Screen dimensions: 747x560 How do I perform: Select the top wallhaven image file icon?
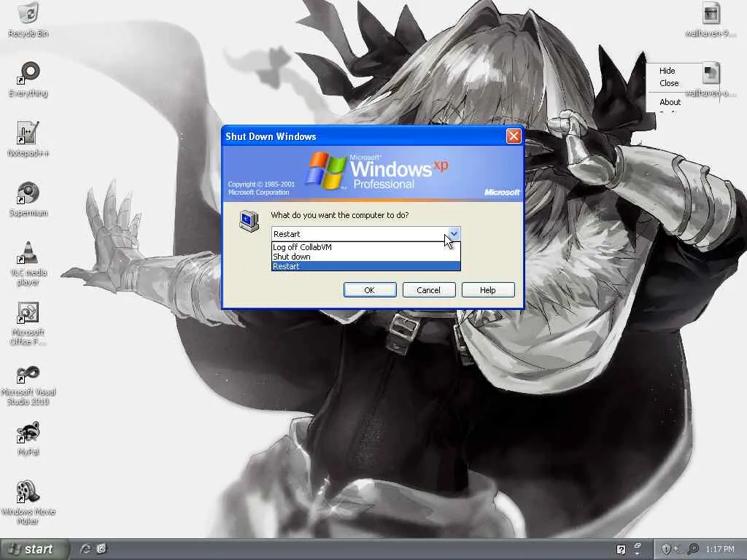711,13
